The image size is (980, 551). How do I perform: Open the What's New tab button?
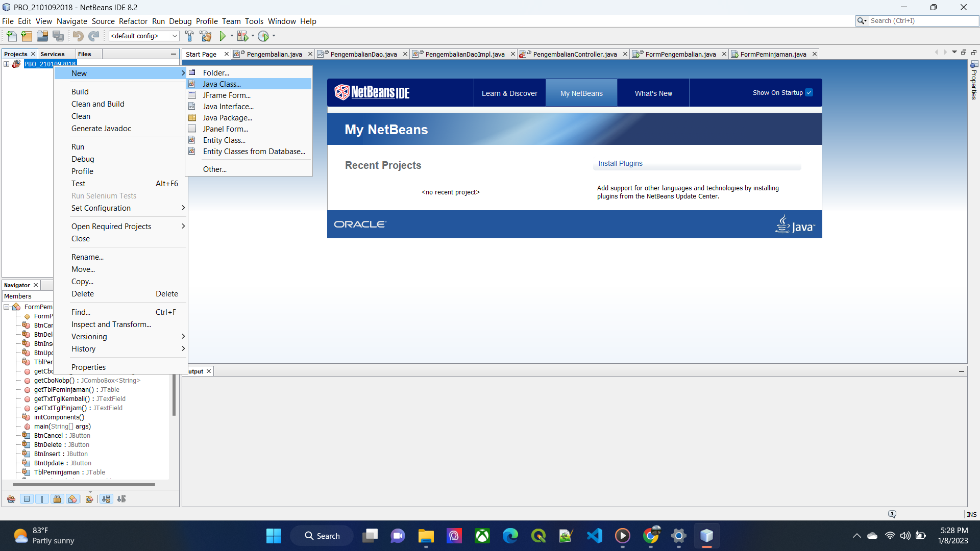[653, 93]
